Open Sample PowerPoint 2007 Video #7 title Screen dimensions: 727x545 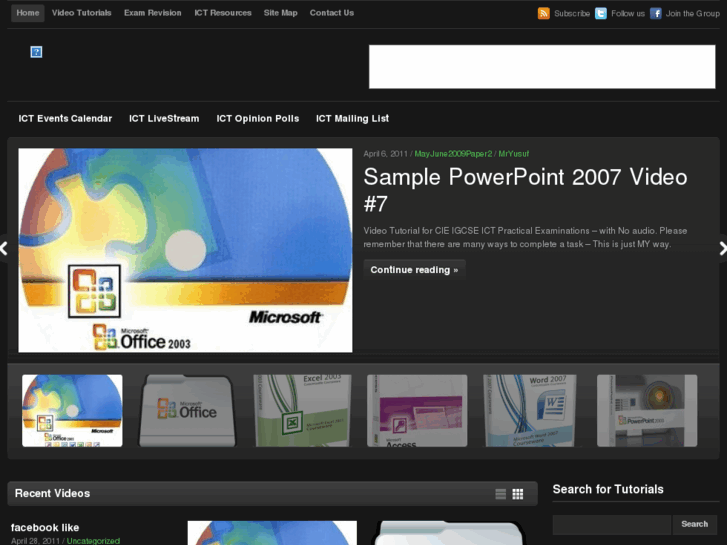click(525, 190)
